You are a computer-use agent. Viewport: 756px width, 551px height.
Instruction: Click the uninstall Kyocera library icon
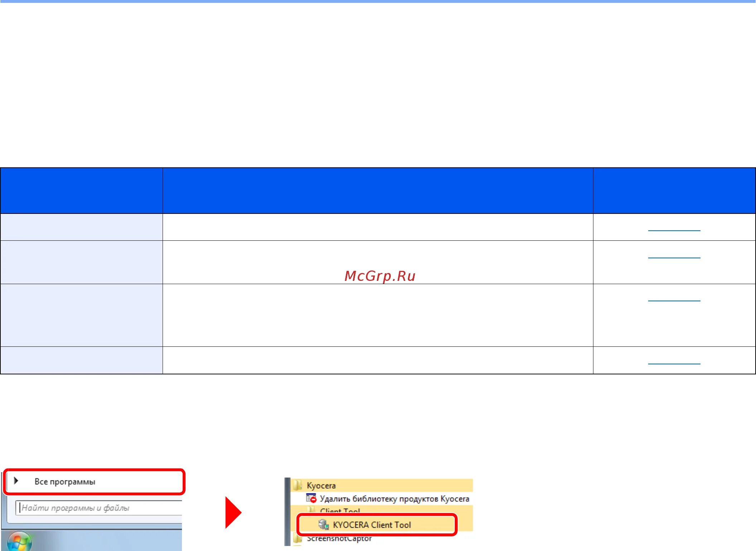click(x=311, y=498)
